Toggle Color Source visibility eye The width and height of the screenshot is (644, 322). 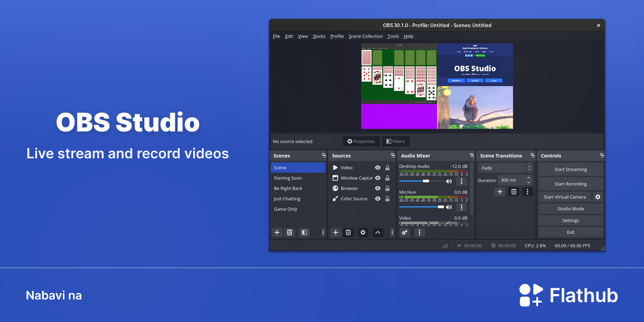click(378, 199)
